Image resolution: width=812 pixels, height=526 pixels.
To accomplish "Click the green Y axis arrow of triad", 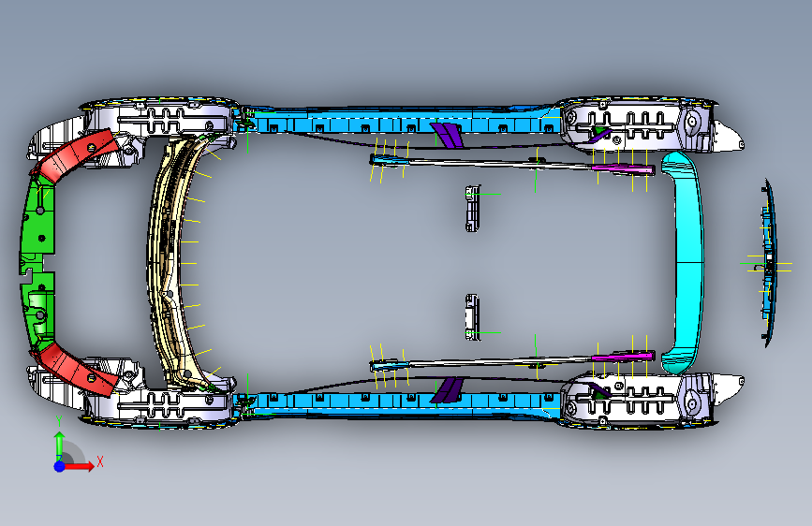I will [x=59, y=444].
